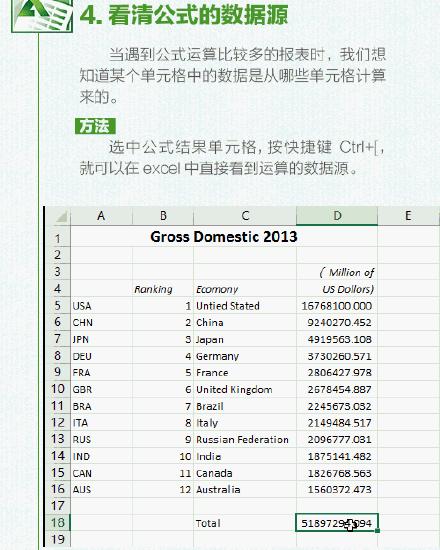Screen dimensions: 440x550
Task: Click cell containing 'FRA'
Action: [101, 373]
